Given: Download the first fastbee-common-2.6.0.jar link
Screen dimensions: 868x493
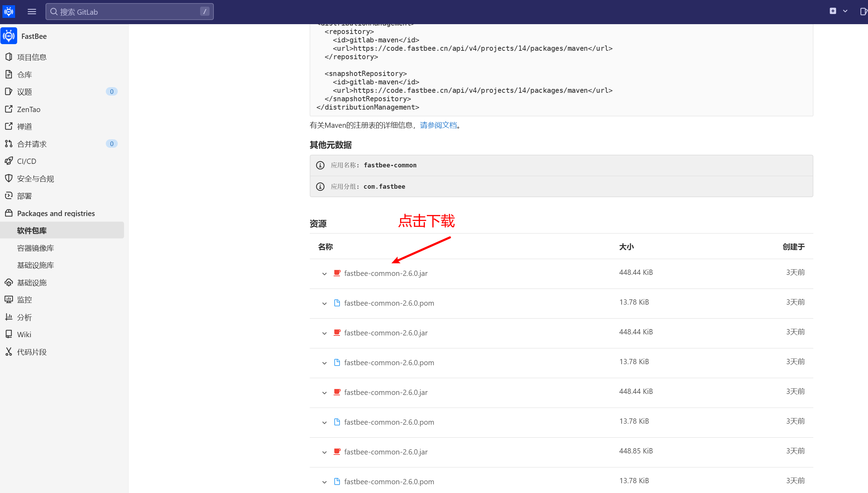Looking at the screenshot, I should (x=386, y=273).
